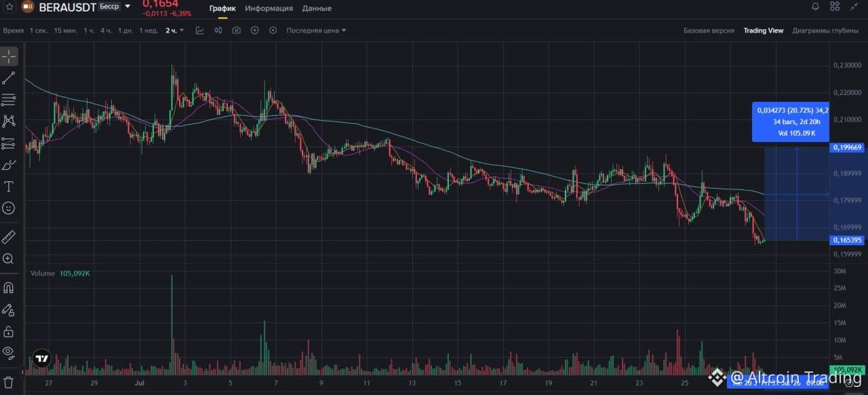Set interval to 15 мин.

click(66, 31)
